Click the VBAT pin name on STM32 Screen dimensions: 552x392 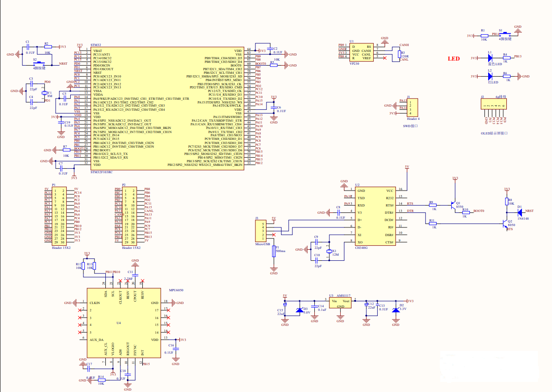point(98,50)
